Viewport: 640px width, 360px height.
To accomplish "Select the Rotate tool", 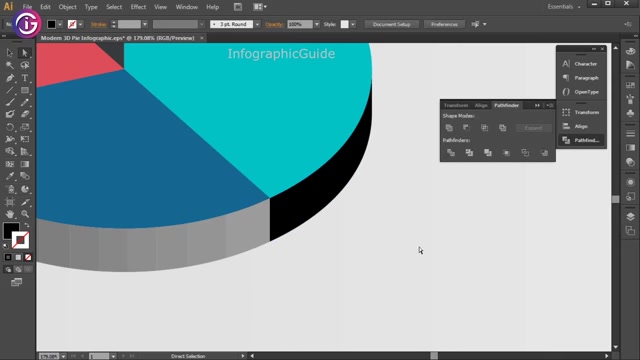I will coord(9,127).
